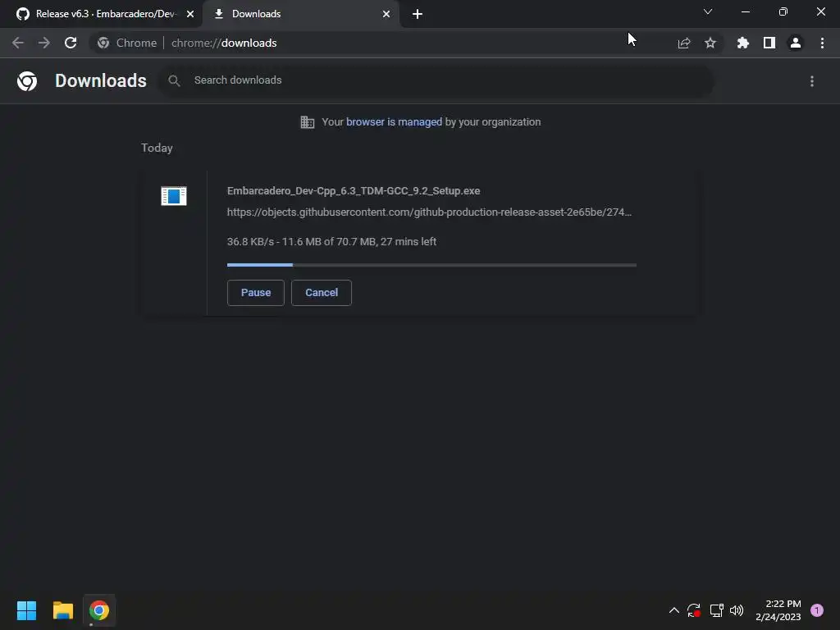
Task: Click the 'Today' date heading
Action: (x=157, y=148)
